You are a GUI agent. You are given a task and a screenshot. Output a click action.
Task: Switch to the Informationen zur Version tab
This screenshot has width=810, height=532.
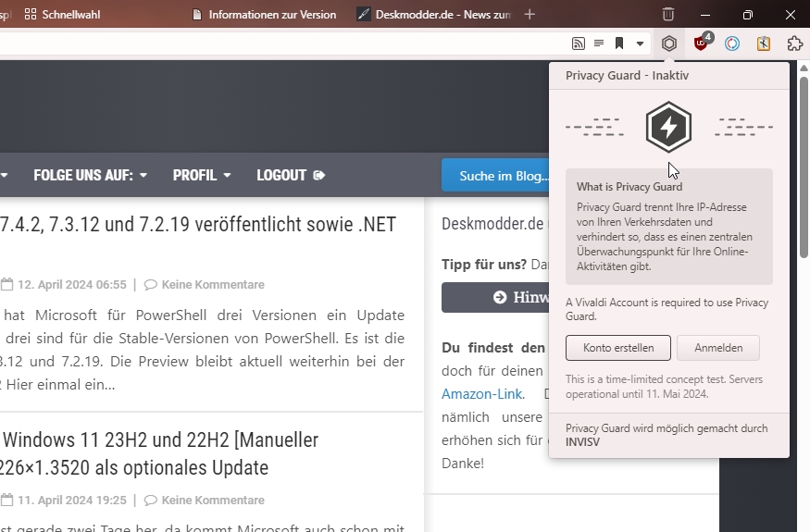click(x=264, y=15)
